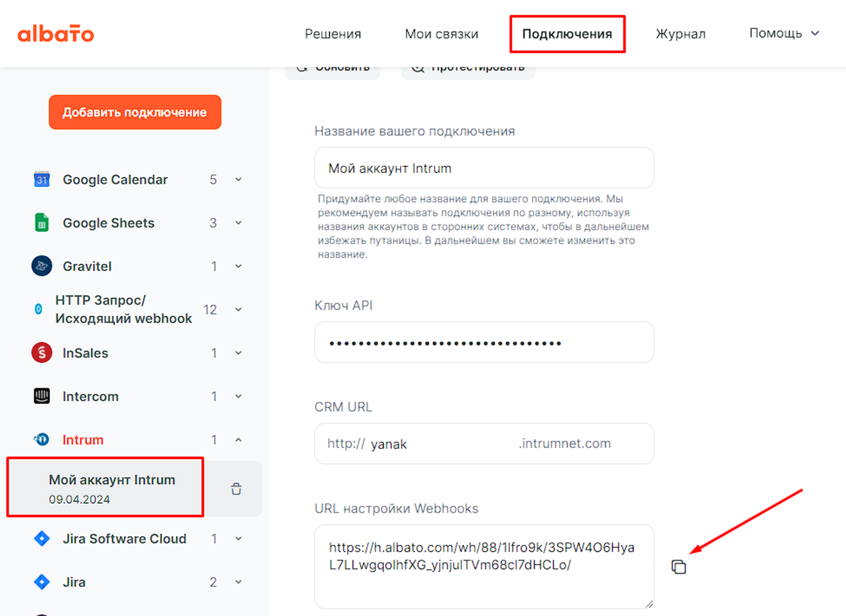Viewport: 846px width, 616px height.
Task: Click the Google Sheets icon
Action: (42, 223)
